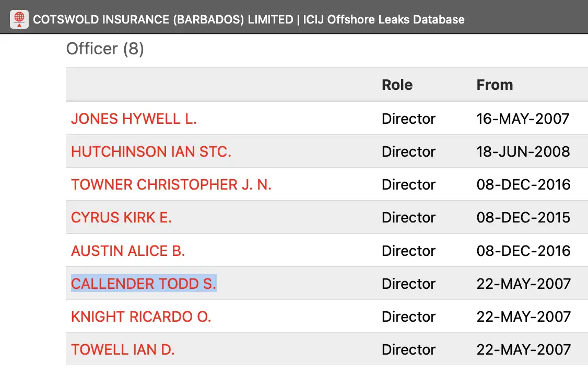
Task: Click Director role beside JONES HYWELL L.
Action: click(x=408, y=119)
